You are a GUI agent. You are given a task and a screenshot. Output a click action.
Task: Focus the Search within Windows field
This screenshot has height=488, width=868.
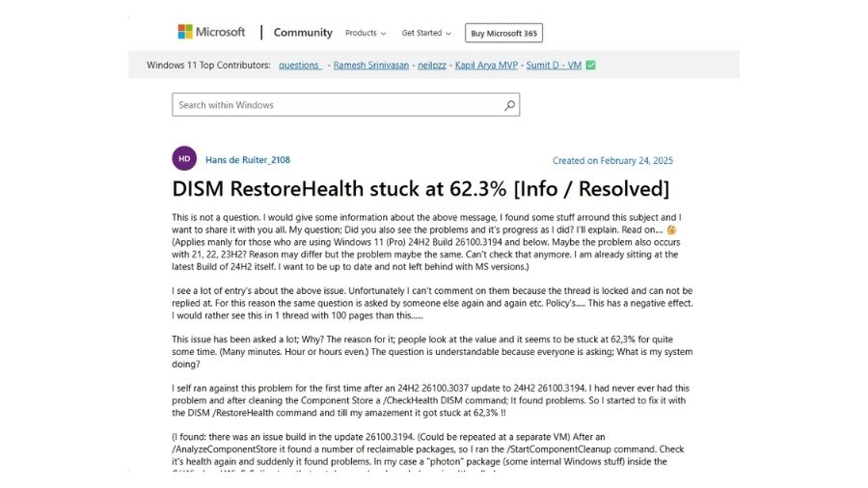point(345,105)
